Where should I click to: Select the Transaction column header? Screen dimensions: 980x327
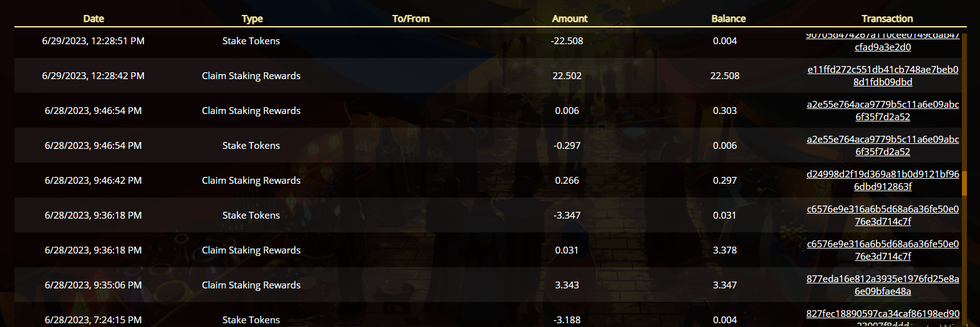[886, 19]
